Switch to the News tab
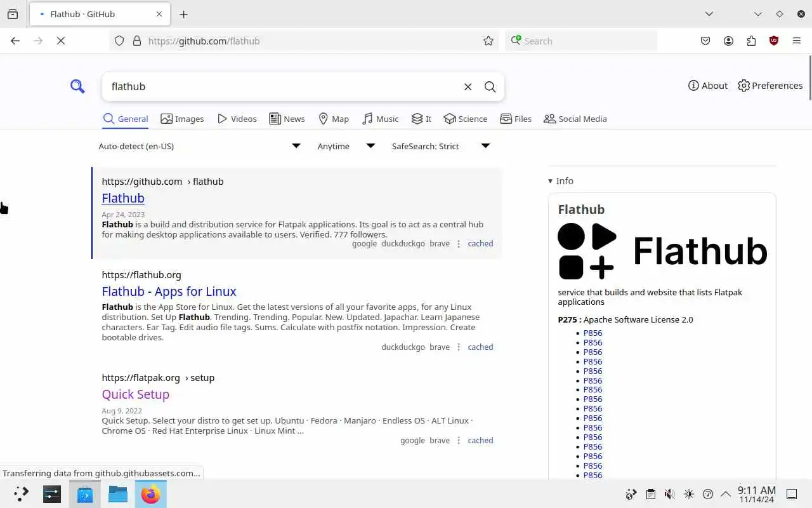812x508 pixels. point(287,119)
